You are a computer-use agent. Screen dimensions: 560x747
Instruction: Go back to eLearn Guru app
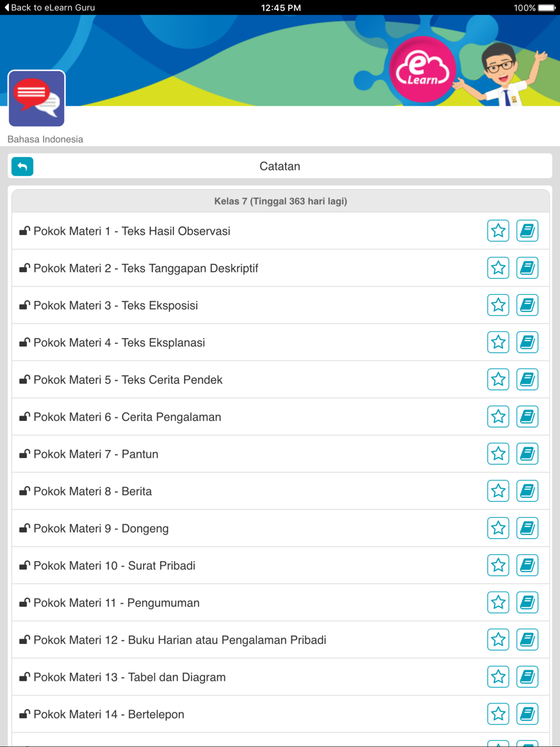coord(49,7)
